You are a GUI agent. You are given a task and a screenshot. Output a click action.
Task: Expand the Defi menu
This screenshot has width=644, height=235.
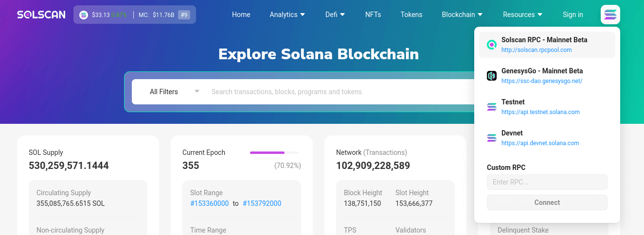click(335, 15)
